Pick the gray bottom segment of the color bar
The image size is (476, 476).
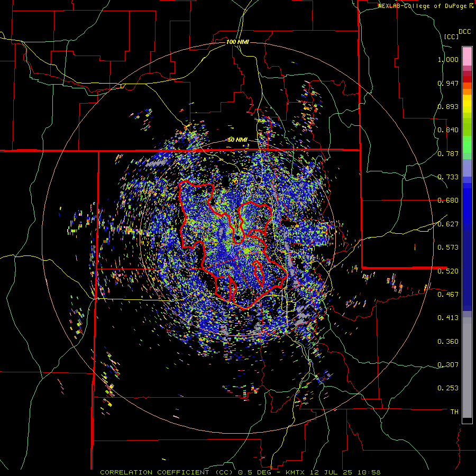(x=467, y=368)
